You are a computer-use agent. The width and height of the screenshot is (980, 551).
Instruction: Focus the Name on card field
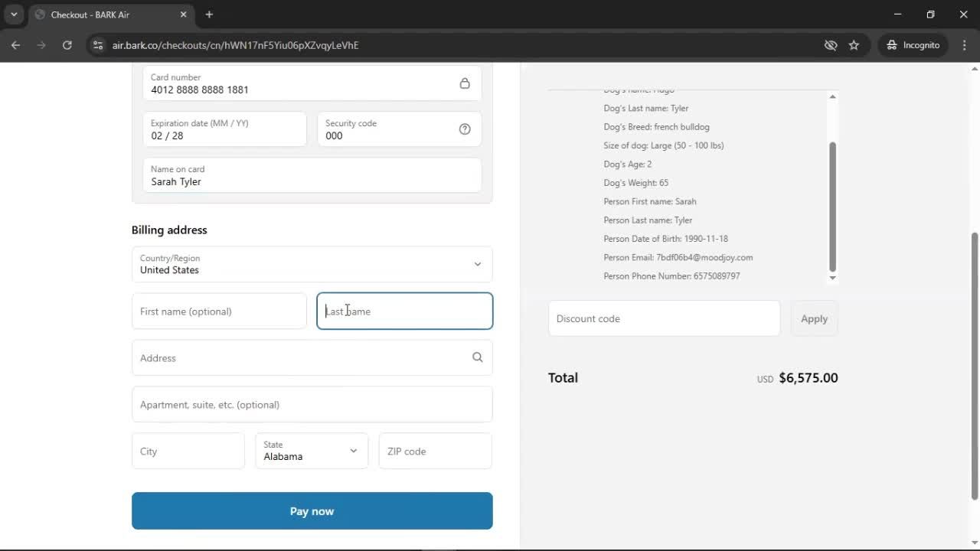pyautogui.click(x=312, y=175)
